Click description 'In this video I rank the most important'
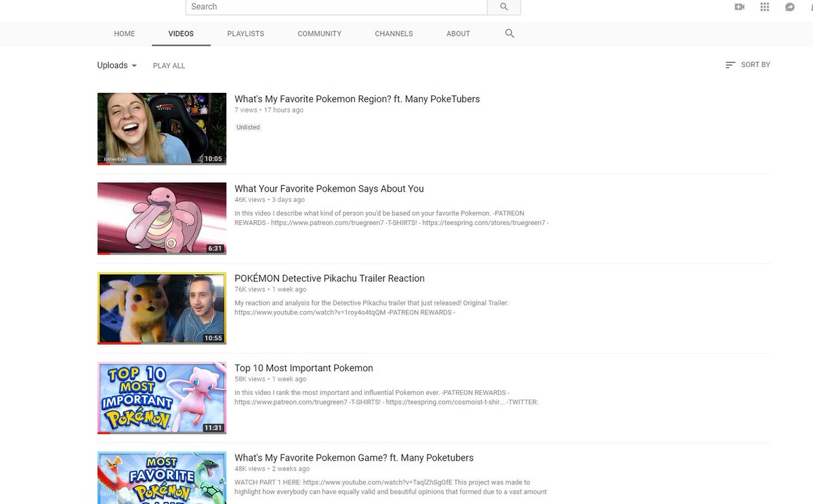The width and height of the screenshot is (813, 504). click(x=386, y=398)
